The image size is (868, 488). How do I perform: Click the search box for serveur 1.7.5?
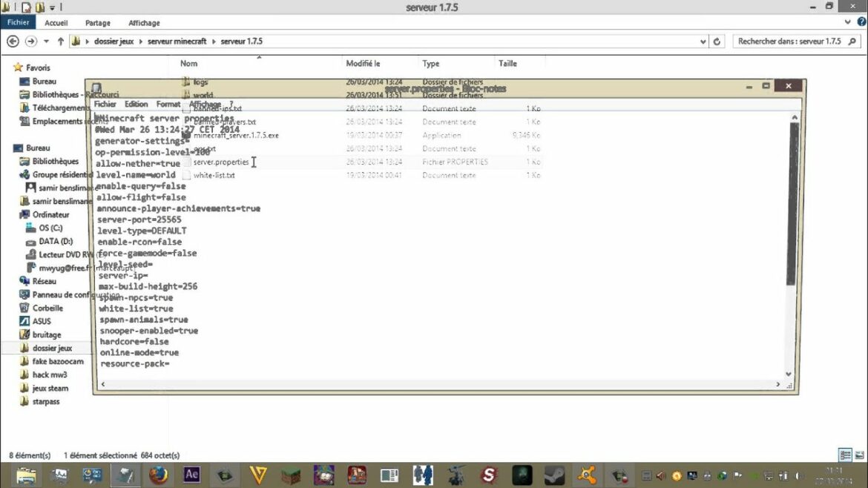[x=789, y=42]
